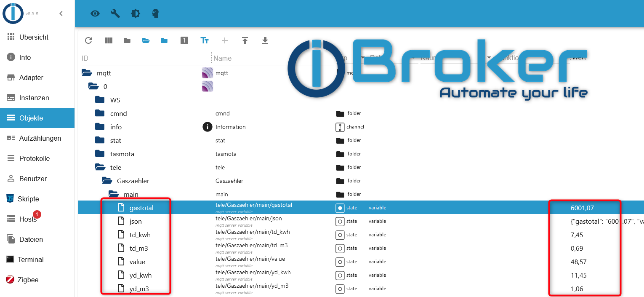Click the upload objects arrow icon

[245, 40]
